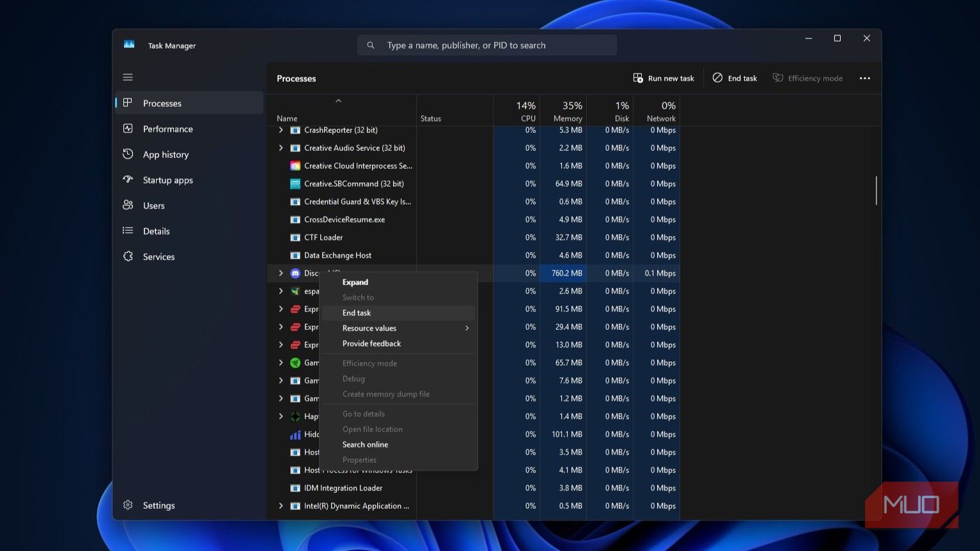980x551 pixels.
Task: Click the End task circle-slash icon in toolbar
Action: pos(717,78)
